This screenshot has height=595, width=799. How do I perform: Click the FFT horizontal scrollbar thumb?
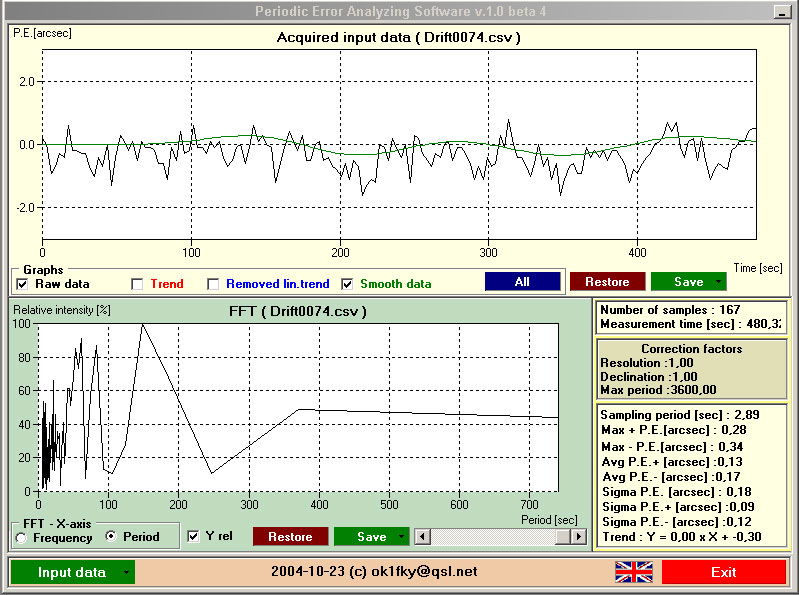click(563, 536)
